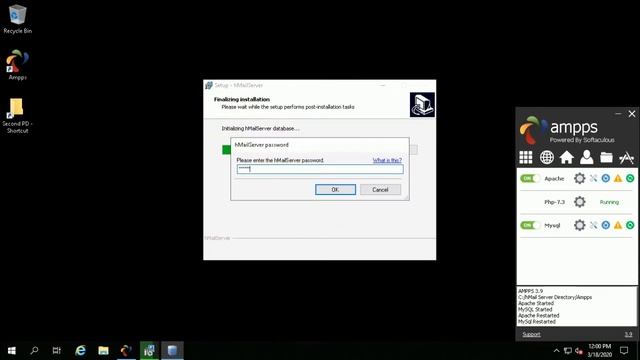
Task: Open the 'What is this?' link
Action: point(387,160)
